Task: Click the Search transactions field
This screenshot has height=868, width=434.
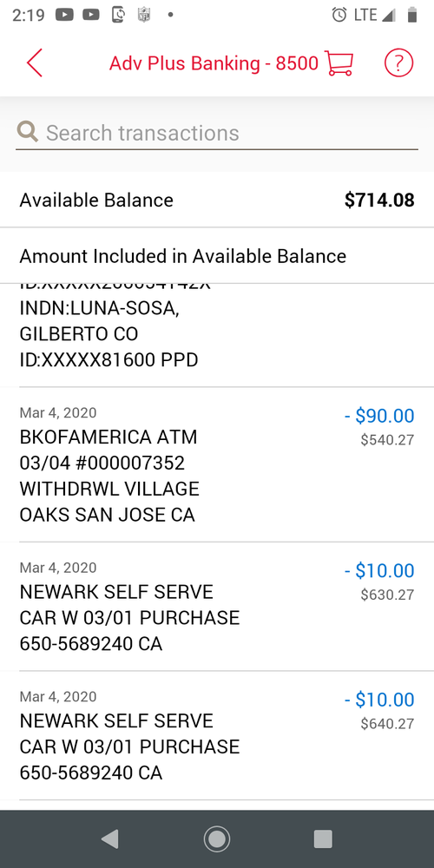Action: [x=217, y=133]
